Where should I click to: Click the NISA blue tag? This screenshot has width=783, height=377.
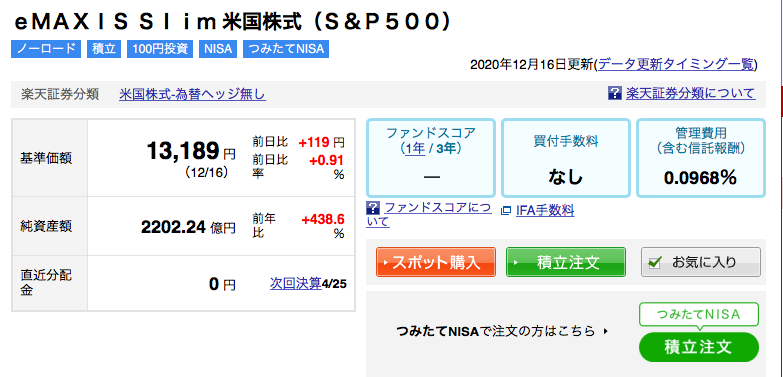click(218, 49)
